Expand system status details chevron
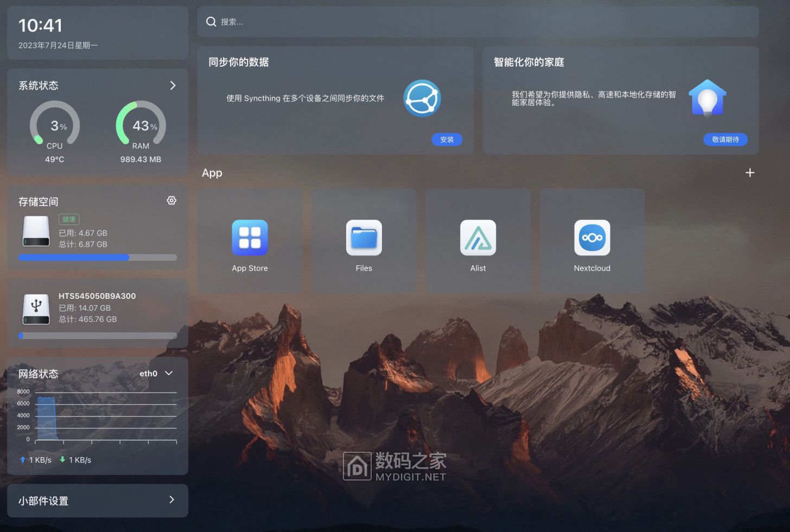The image size is (790, 532). click(173, 85)
